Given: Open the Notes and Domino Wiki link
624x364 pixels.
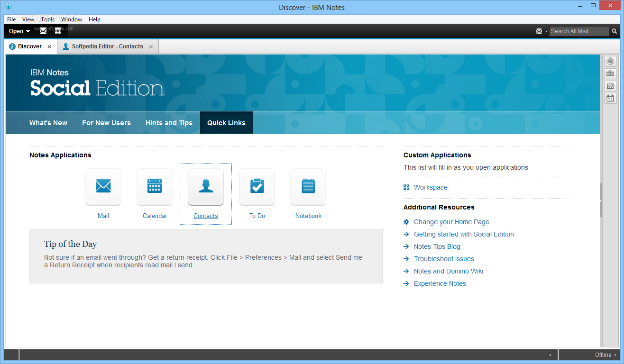Looking at the screenshot, I should pyautogui.click(x=449, y=271).
